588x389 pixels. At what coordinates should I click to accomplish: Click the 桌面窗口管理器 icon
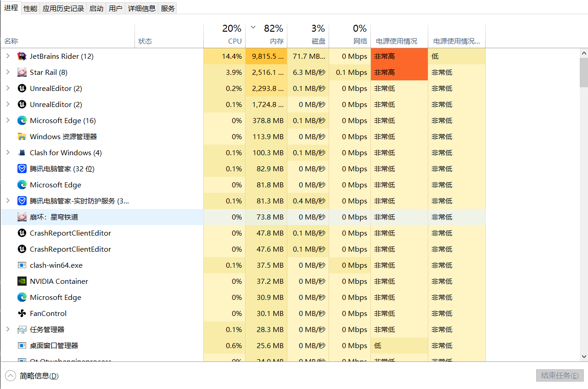[22, 345]
